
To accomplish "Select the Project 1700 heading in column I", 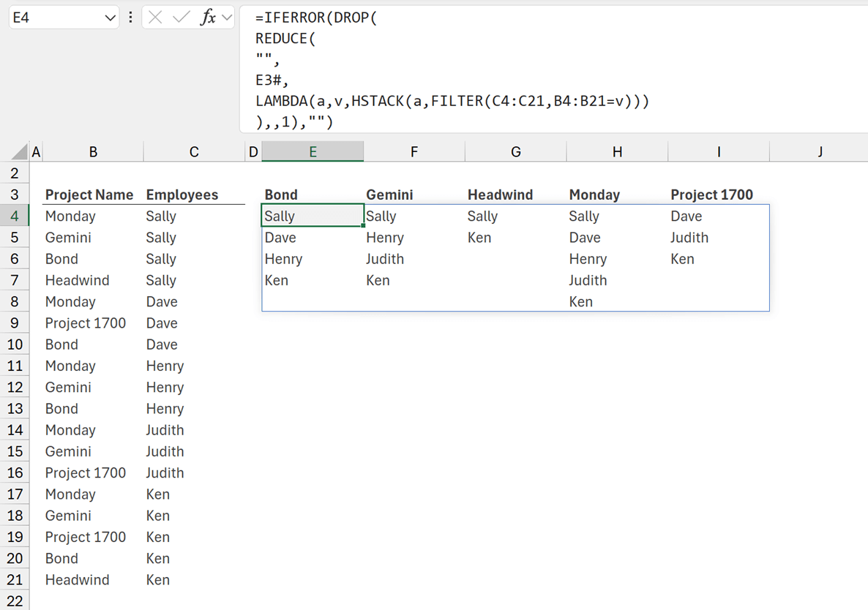I will point(711,195).
